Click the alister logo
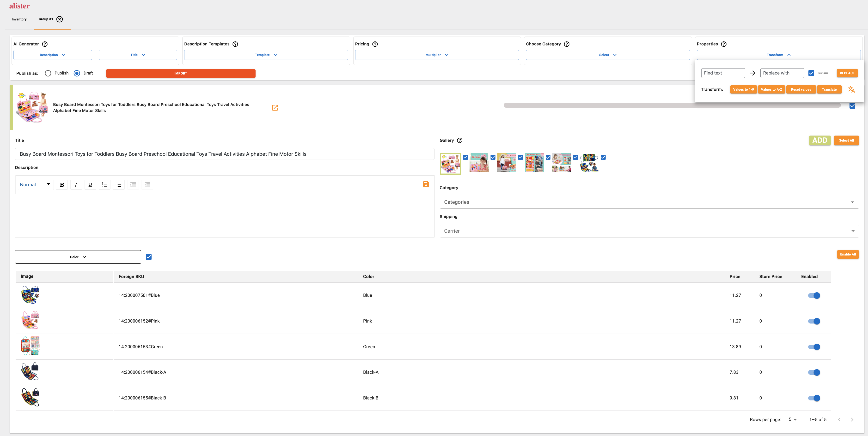Screen dimensions: 868x436 [19, 6]
